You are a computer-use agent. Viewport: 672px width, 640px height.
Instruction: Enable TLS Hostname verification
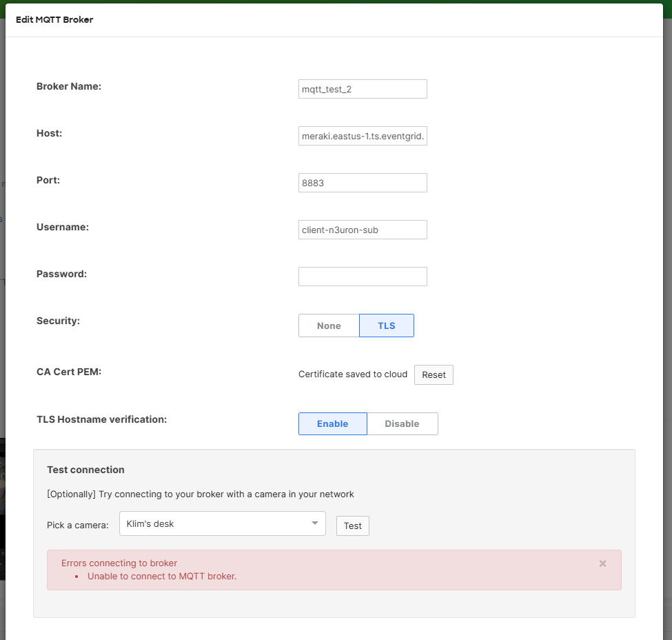(x=332, y=423)
